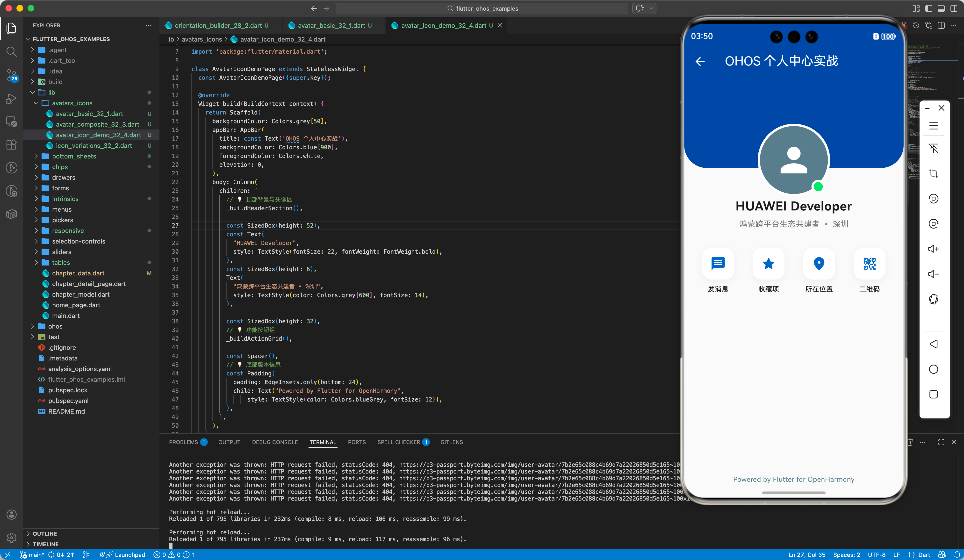Click the Run and Debug icon

12,99
